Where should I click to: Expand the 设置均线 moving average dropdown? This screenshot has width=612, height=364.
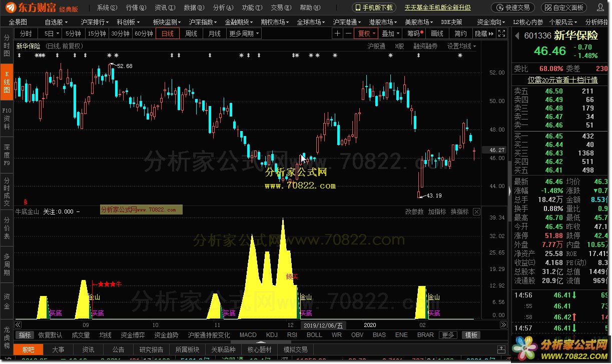[461, 46]
